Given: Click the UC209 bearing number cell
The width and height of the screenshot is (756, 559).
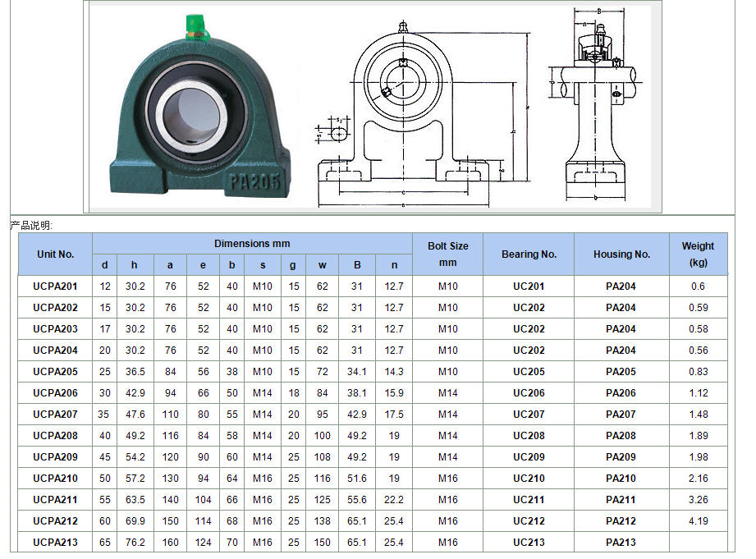Looking at the screenshot, I should [x=529, y=456].
